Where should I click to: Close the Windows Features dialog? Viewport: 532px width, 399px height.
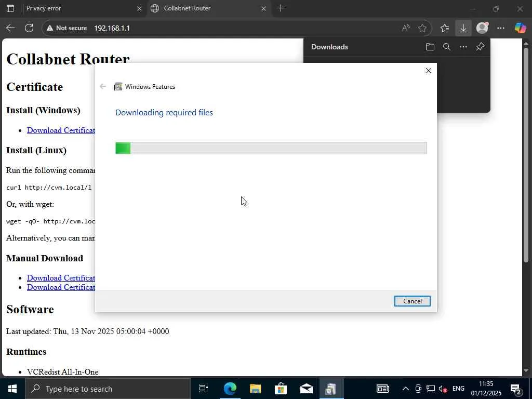coord(429,71)
